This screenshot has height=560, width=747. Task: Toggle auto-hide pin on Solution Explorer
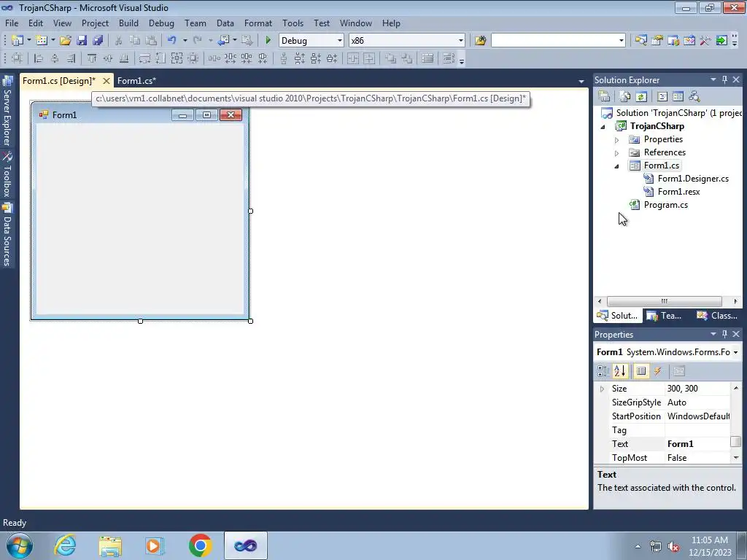coord(724,79)
